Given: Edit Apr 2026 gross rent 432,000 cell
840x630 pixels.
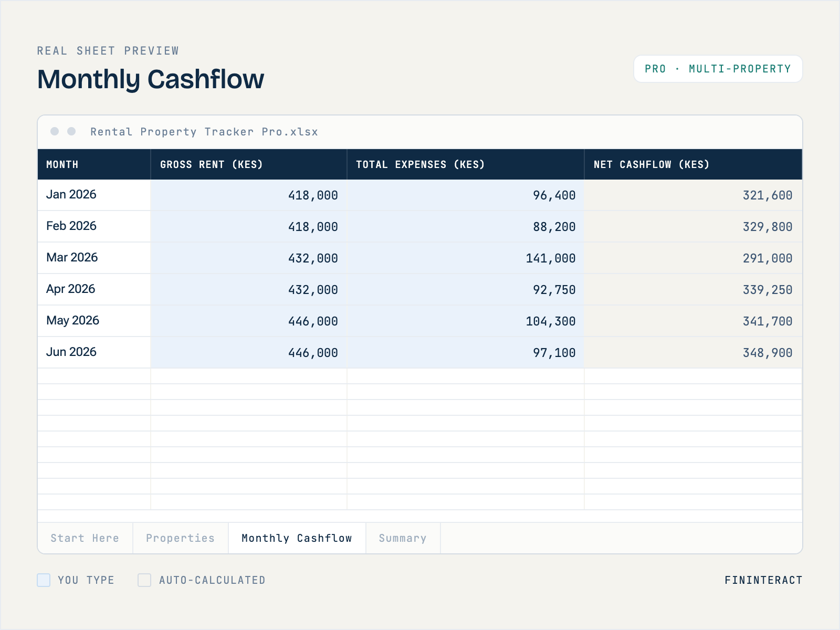Looking at the screenshot, I should (249, 289).
